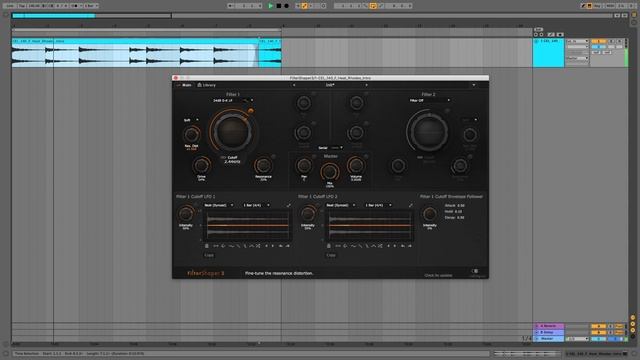This screenshot has height=360, width=640.
Task: Randomize the LFO 2 curve shape
Action: pyautogui.click(x=380, y=246)
